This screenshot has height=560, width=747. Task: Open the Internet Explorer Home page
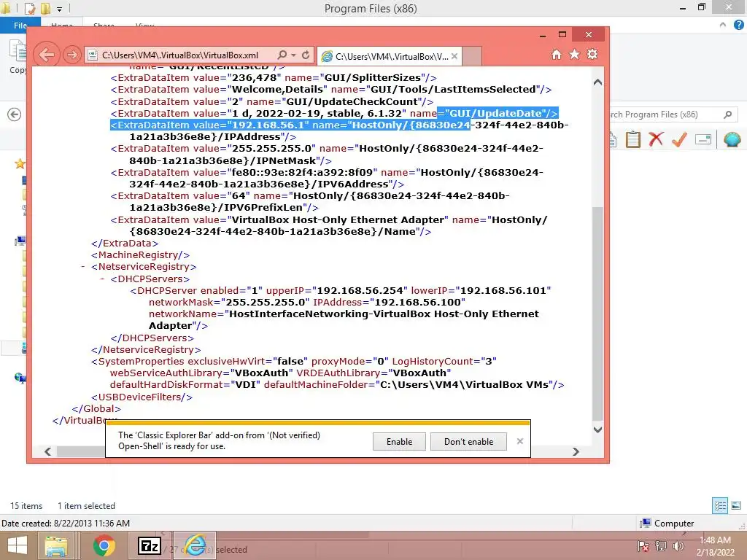click(x=557, y=54)
